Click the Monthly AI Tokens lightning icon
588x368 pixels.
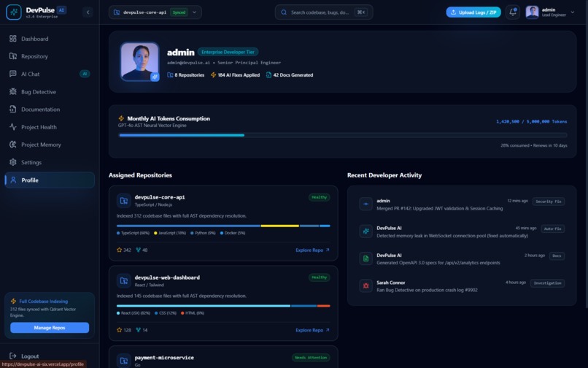click(x=121, y=118)
